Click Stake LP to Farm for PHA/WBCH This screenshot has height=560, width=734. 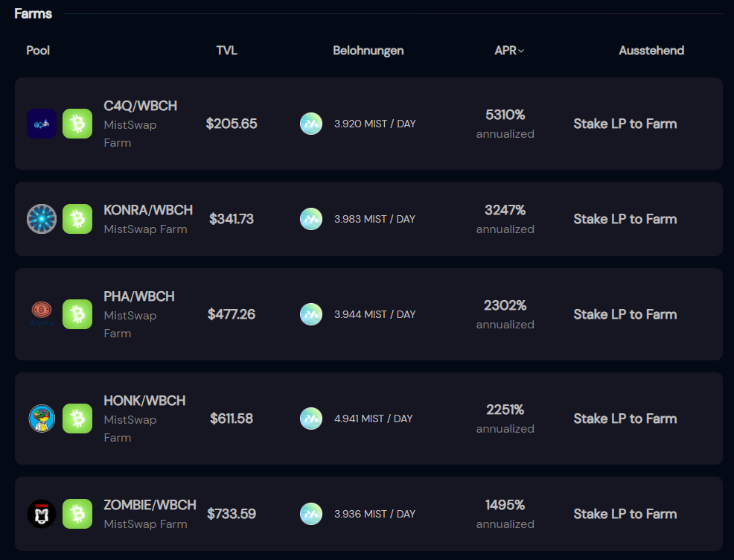click(625, 314)
